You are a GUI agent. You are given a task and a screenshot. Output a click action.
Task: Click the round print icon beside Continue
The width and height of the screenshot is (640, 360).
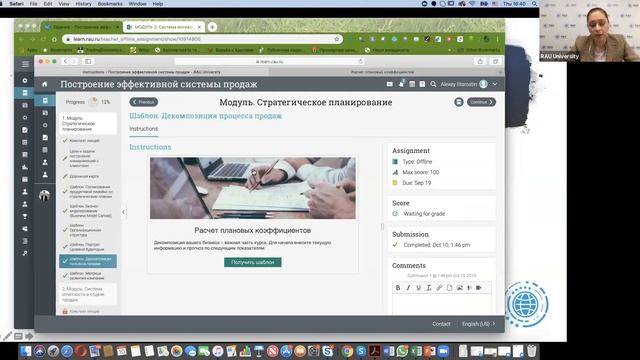click(459, 102)
